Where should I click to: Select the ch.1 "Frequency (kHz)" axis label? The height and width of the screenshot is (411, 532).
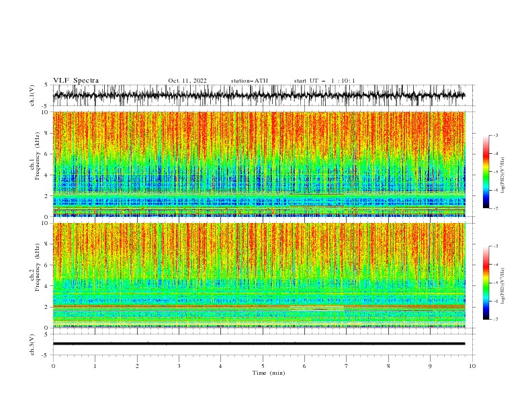[38, 156]
